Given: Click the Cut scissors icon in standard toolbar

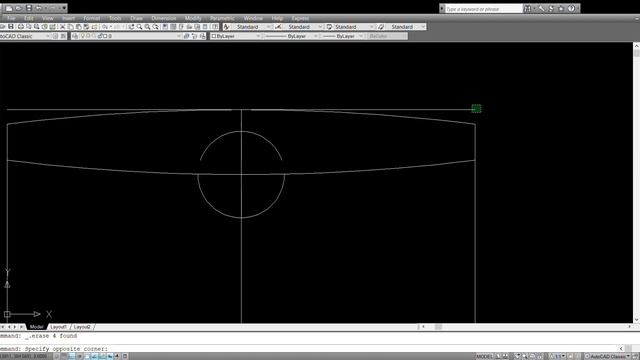Looking at the screenshot, I should point(62,27).
